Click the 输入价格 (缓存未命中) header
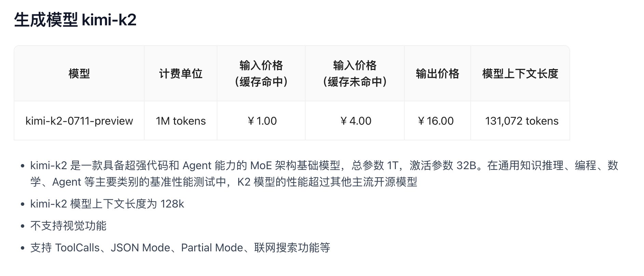The height and width of the screenshot is (276, 644). [355, 74]
